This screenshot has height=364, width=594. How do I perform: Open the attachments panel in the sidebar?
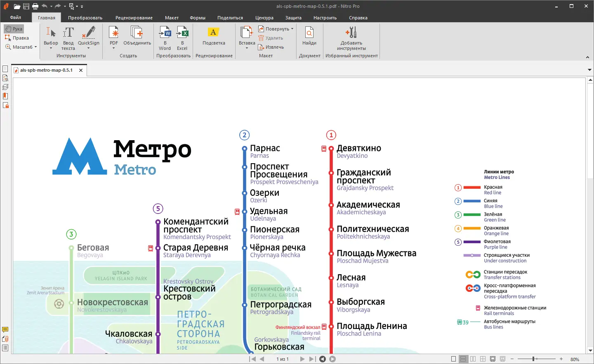[5, 339]
